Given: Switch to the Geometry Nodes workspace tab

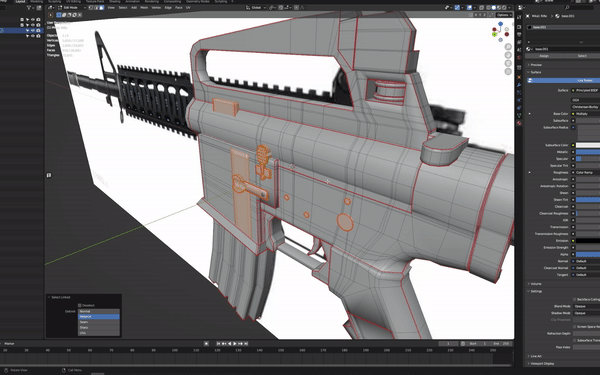Looking at the screenshot, I should [198, 2].
